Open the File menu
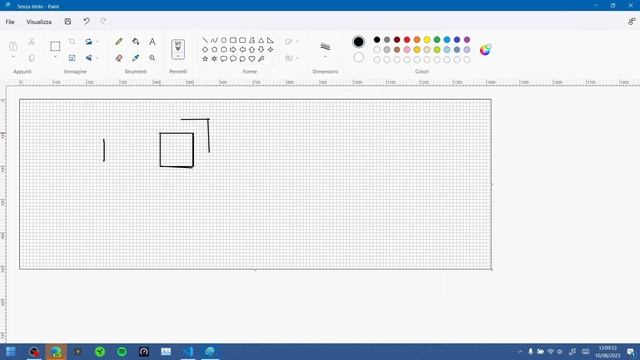 tap(10, 22)
